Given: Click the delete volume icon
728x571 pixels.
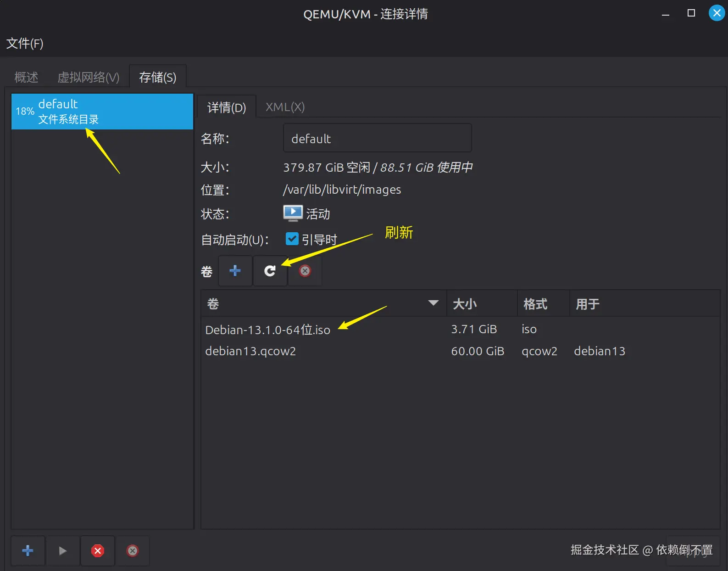Looking at the screenshot, I should pos(305,271).
